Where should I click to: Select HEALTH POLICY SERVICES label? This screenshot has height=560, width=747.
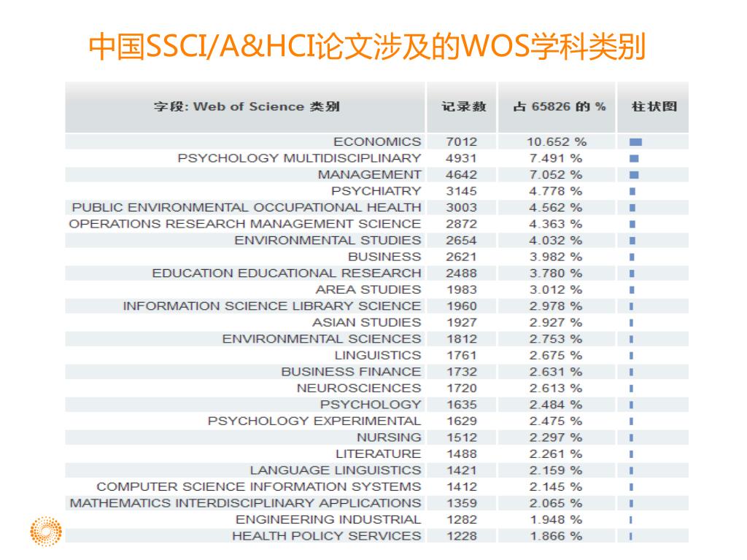(x=326, y=536)
